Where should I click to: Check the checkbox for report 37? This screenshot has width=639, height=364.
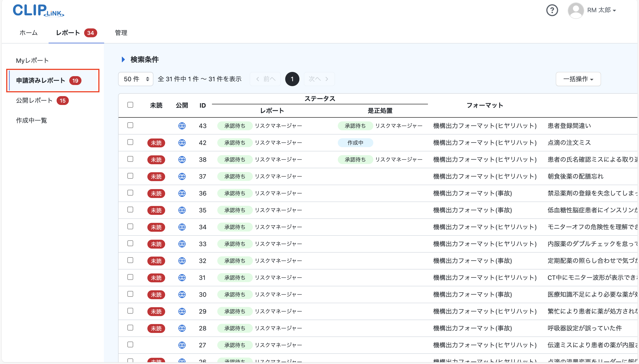pyautogui.click(x=130, y=176)
